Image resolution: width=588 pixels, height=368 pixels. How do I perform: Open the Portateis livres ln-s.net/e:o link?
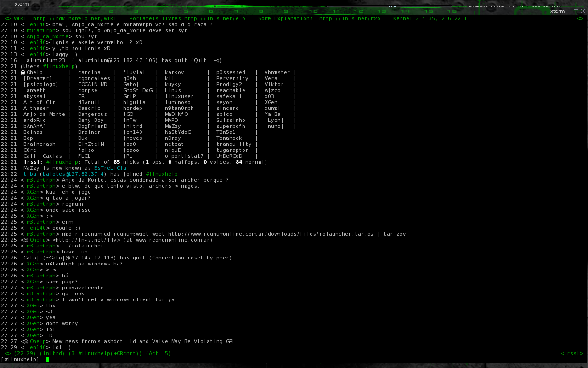point(216,18)
